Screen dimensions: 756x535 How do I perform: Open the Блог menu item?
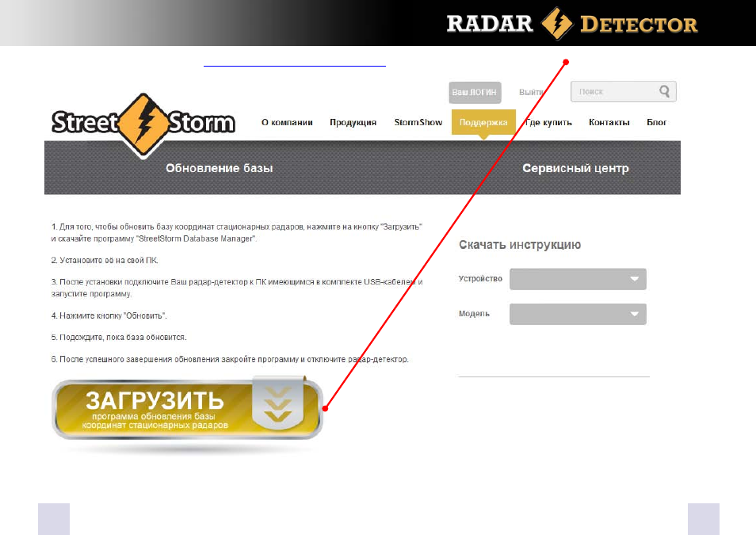point(657,123)
